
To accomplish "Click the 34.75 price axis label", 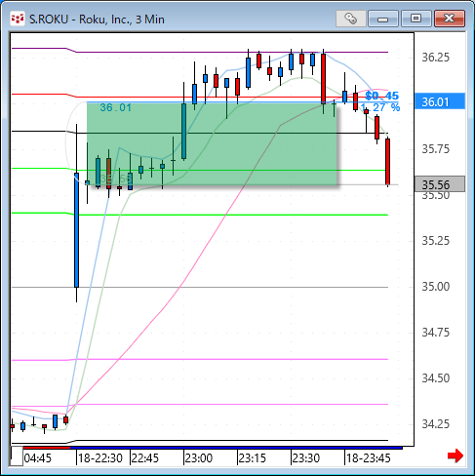I will [x=435, y=333].
